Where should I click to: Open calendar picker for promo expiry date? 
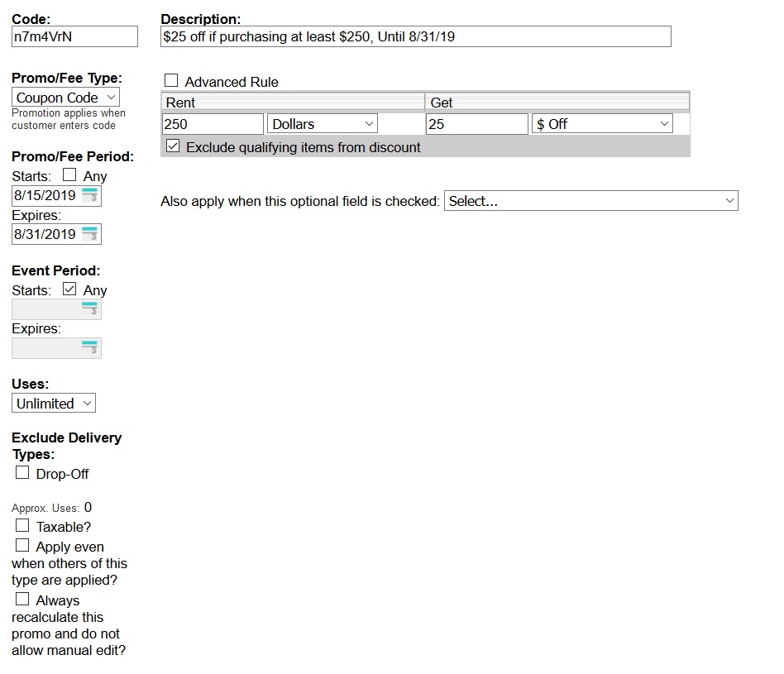(90, 234)
